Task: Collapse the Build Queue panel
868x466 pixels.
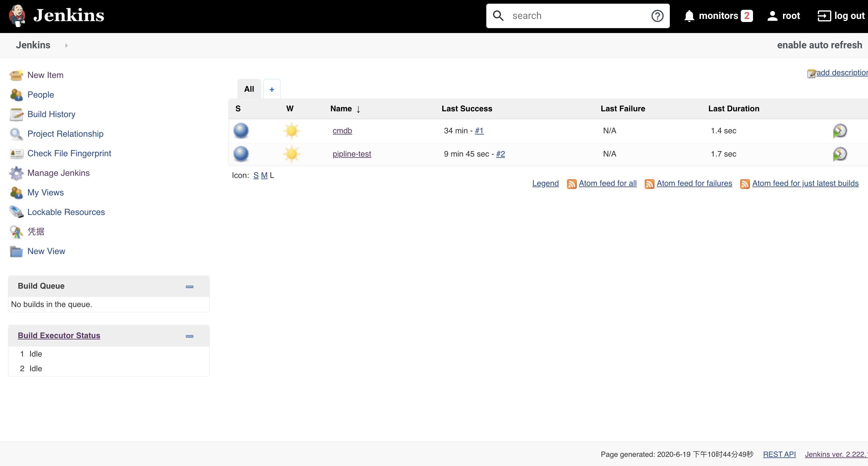Action: [189, 286]
